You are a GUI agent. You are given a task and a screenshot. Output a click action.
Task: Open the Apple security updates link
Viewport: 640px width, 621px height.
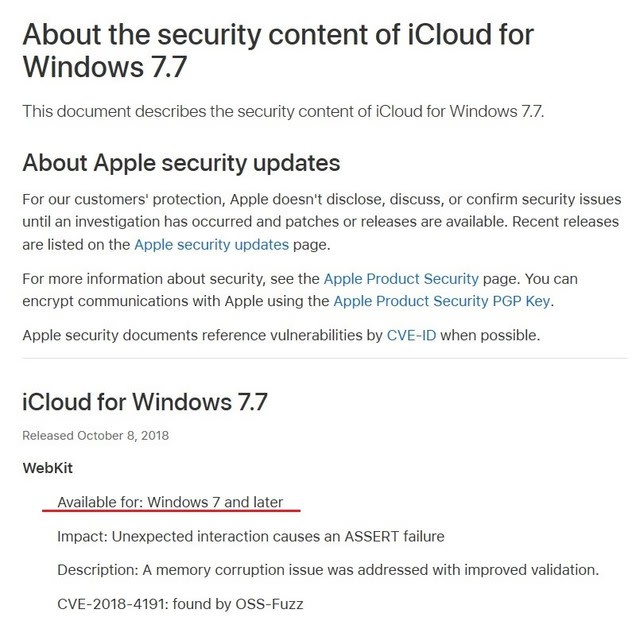(211, 245)
